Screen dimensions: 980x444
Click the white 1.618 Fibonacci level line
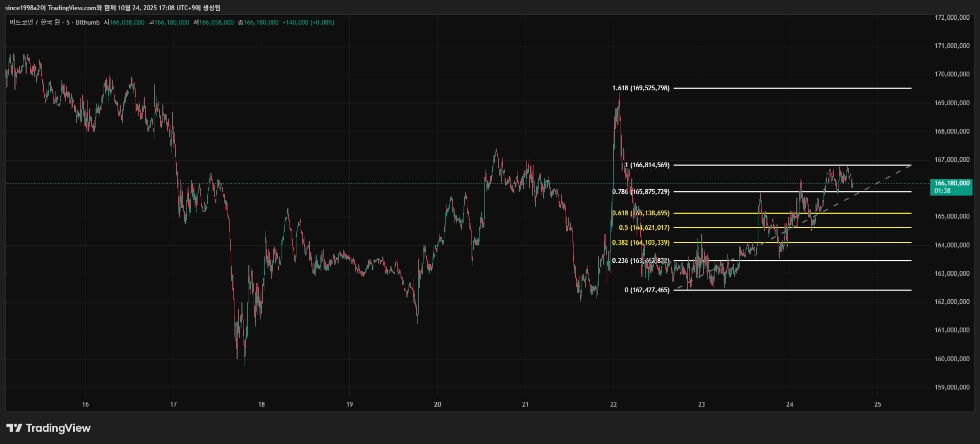click(x=793, y=88)
